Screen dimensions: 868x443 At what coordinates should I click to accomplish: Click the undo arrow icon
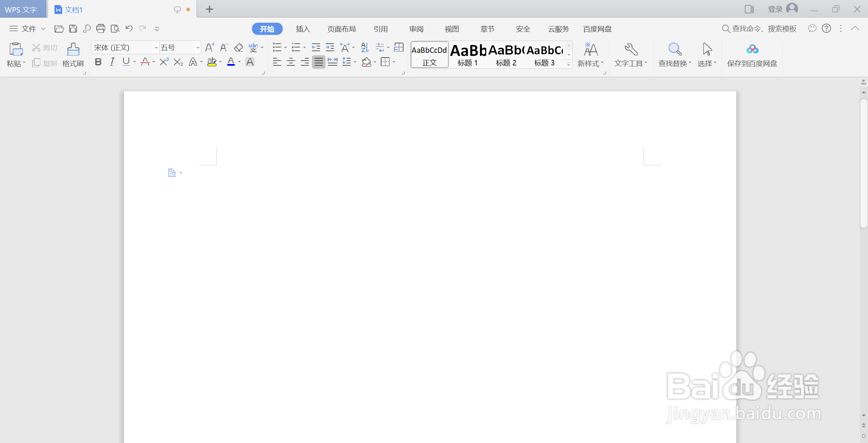click(129, 29)
